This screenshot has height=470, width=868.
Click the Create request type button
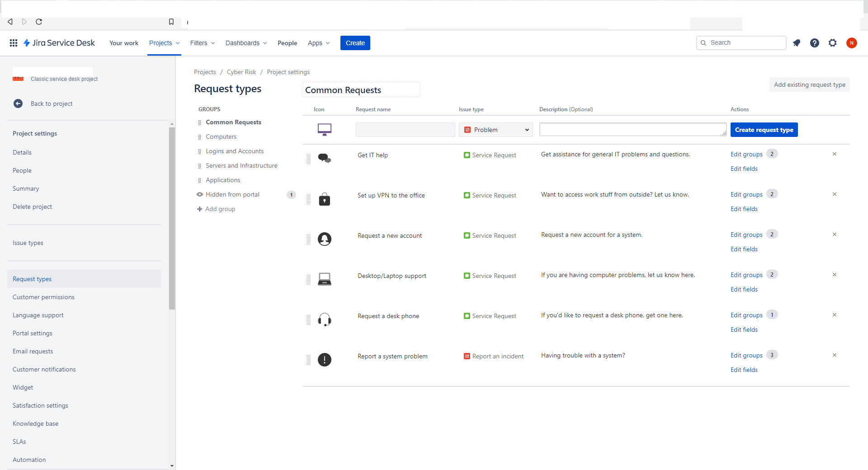[764, 130]
